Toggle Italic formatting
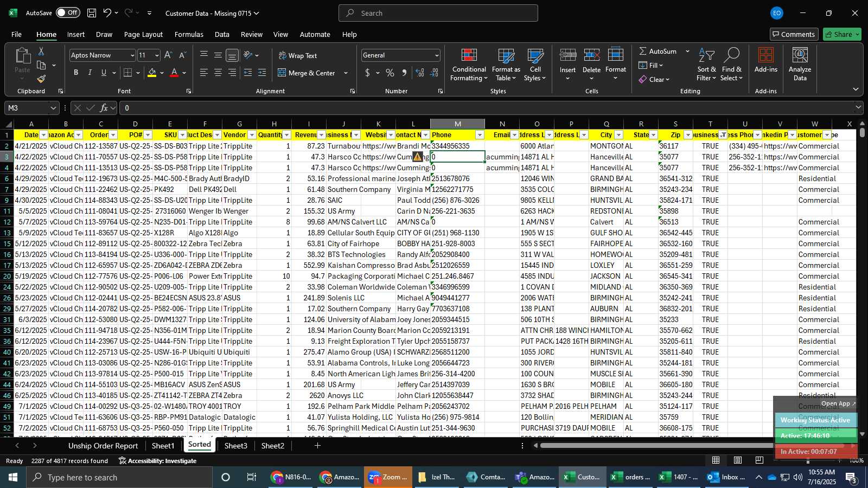Screen dimensions: 868x488 click(90, 73)
